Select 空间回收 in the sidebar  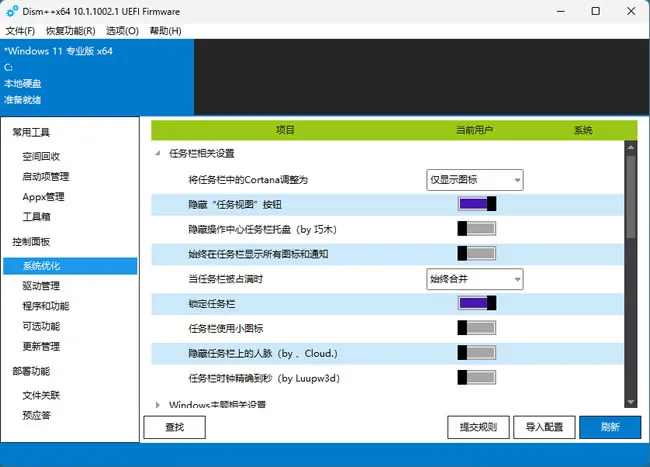click(41, 156)
